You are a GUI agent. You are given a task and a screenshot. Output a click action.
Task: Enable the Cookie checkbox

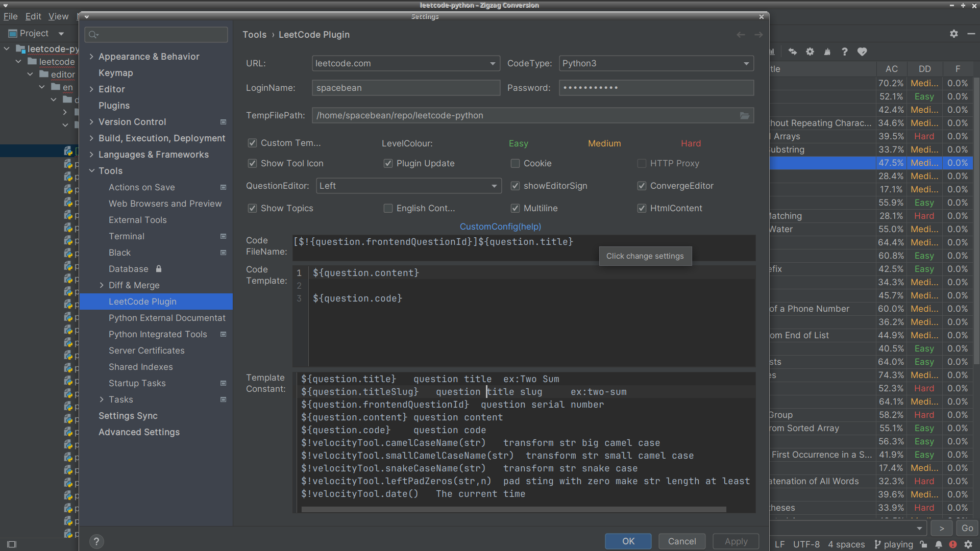pos(515,164)
